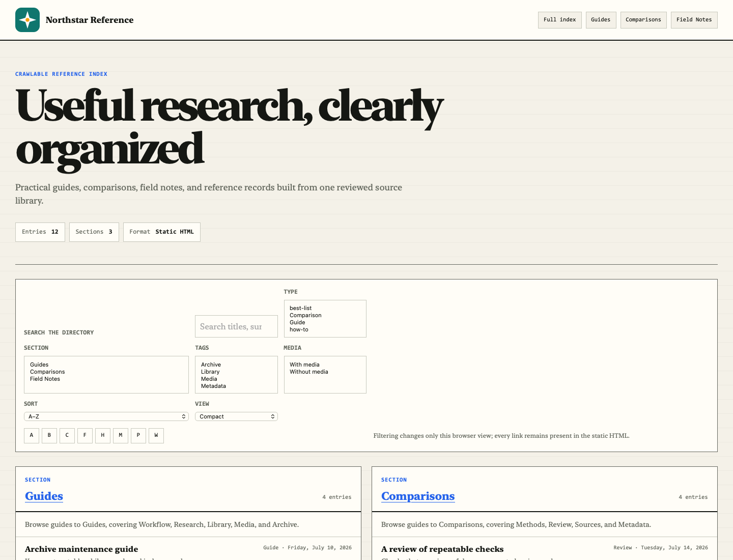Screen dimensions: 733x560
Task: Filter entries by letter M
Action: tap(121, 435)
